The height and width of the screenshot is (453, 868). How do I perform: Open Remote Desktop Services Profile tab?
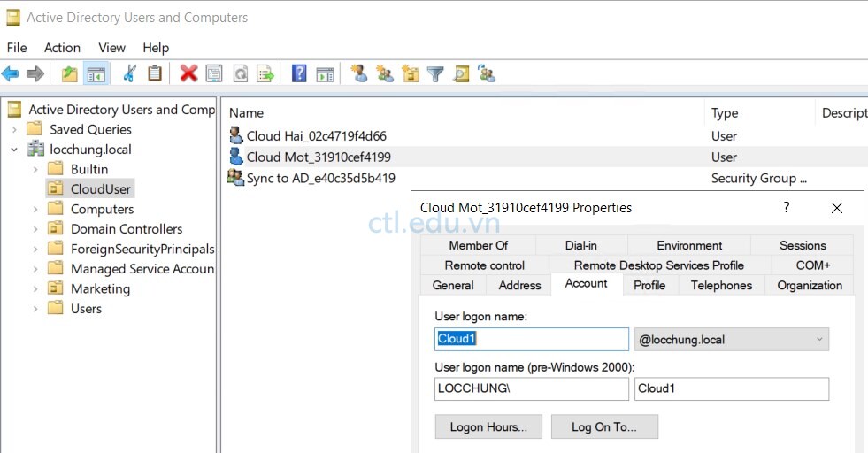(x=659, y=265)
